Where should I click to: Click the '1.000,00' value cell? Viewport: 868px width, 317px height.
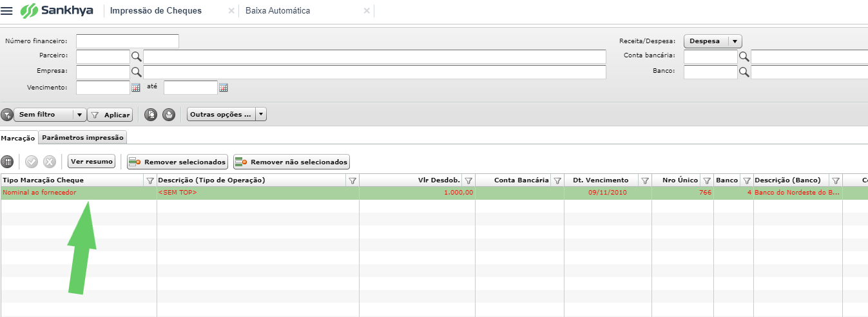point(418,193)
